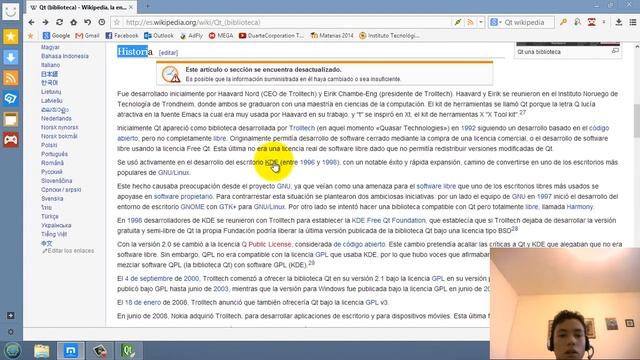Open the browsing history clock
The image size is (640, 360).
click(102, 22)
